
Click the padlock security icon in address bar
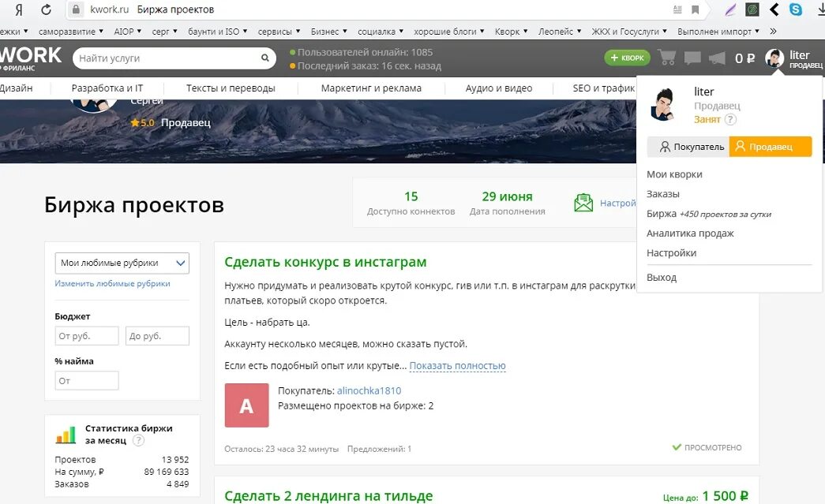[x=76, y=9]
